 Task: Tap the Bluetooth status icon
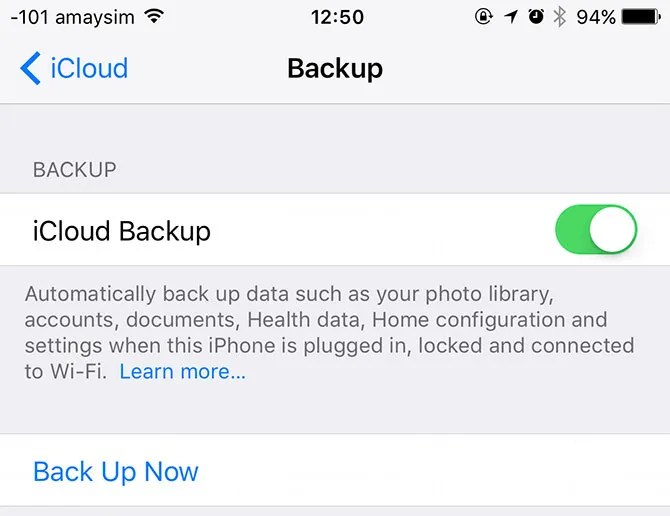pos(559,17)
